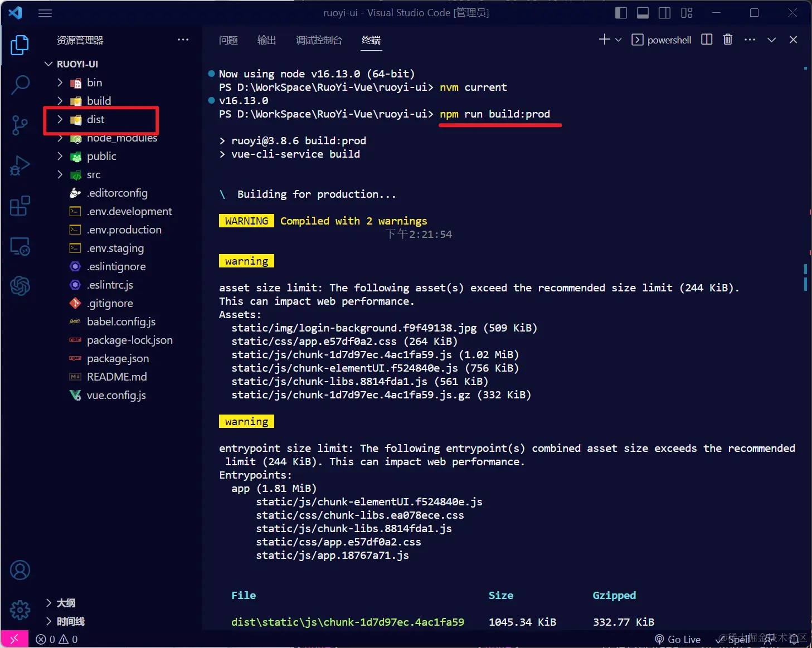Open the Source Control view

pos(20,125)
